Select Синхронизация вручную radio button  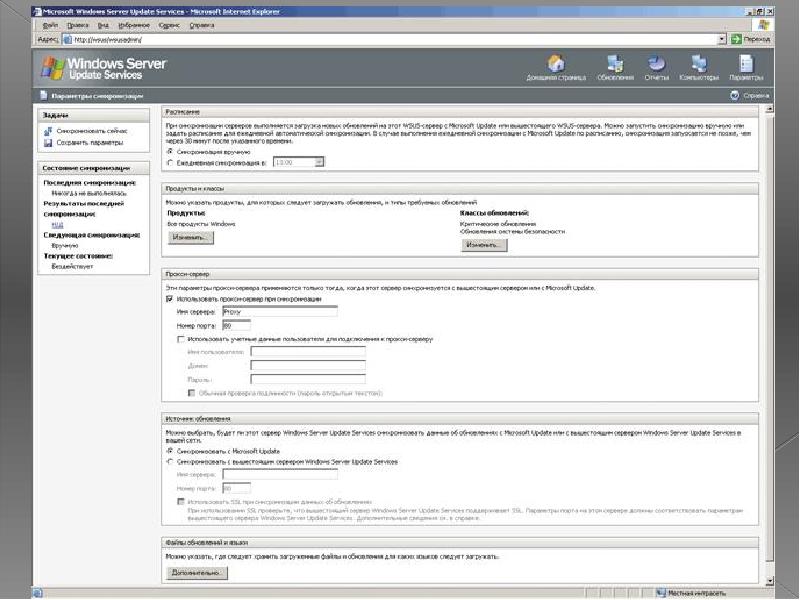coord(170,152)
